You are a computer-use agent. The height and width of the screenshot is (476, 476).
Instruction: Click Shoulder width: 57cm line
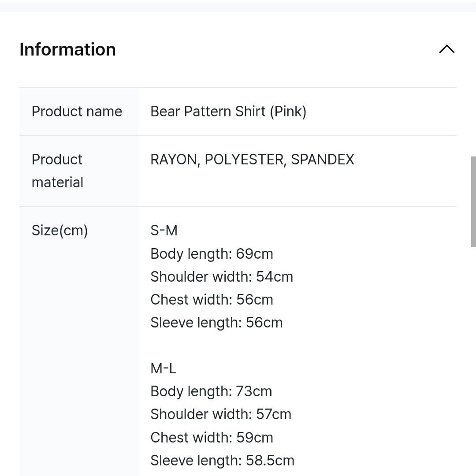click(221, 414)
